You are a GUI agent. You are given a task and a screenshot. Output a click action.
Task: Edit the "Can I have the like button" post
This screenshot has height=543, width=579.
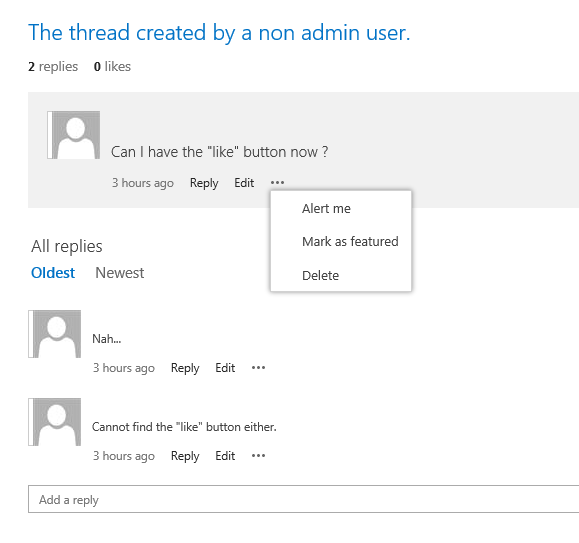tap(244, 183)
